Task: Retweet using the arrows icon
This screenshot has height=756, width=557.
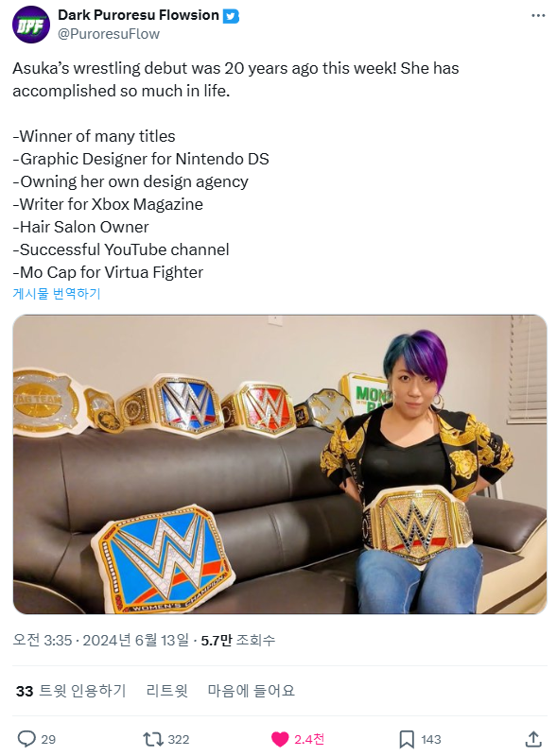Action: click(152, 739)
